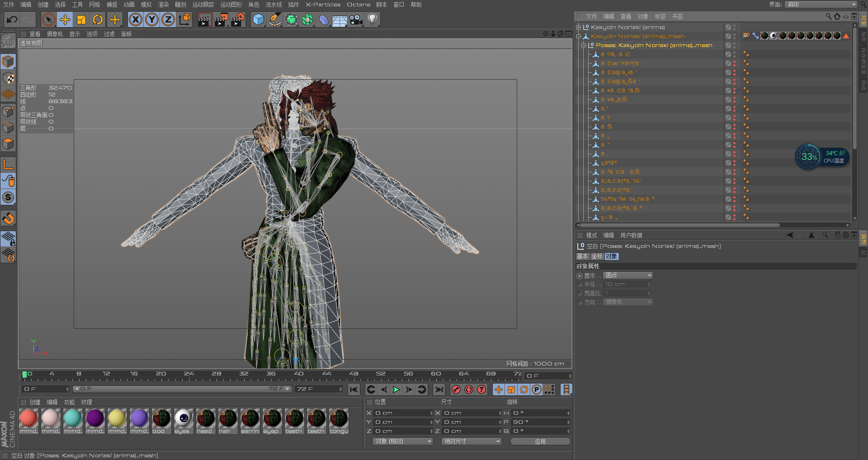Image resolution: width=868 pixels, height=460 pixels.
Task: Open the material manager 创建 menu
Action: tap(35, 402)
